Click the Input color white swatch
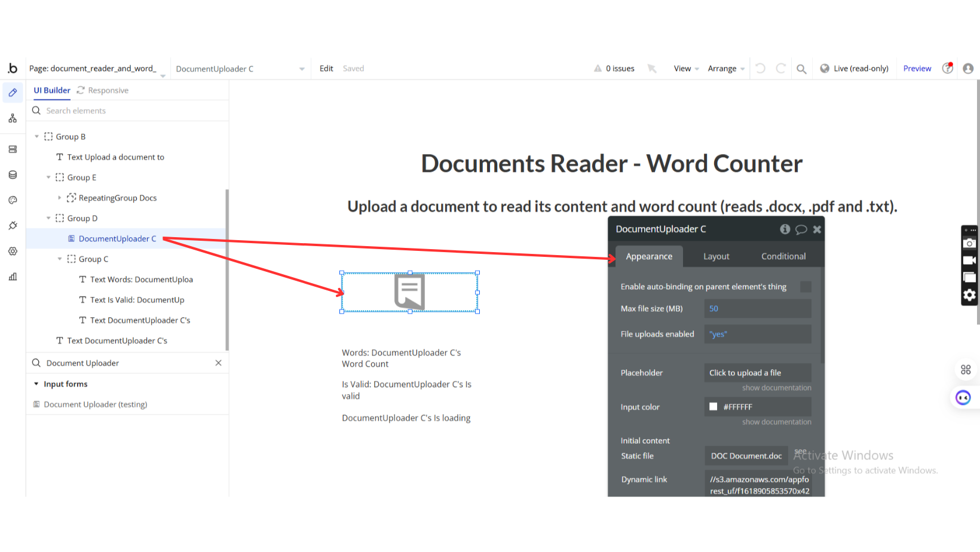The width and height of the screenshot is (980, 552). (x=713, y=407)
